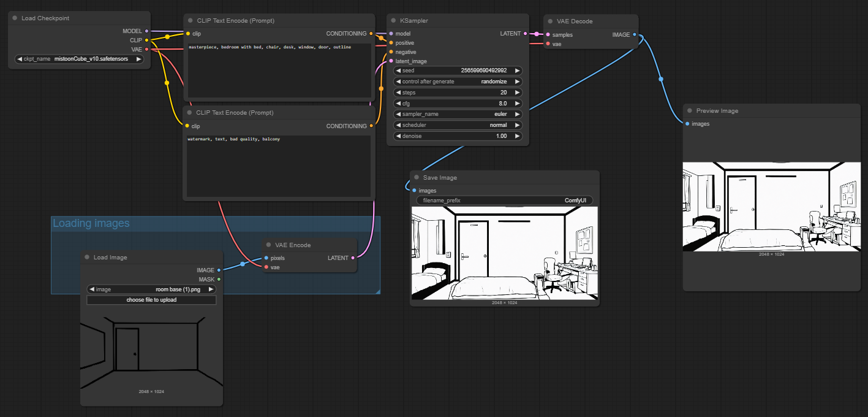
Task: Collapse the masterpiece prompt CLIP Text Encode node
Action: 191,21
